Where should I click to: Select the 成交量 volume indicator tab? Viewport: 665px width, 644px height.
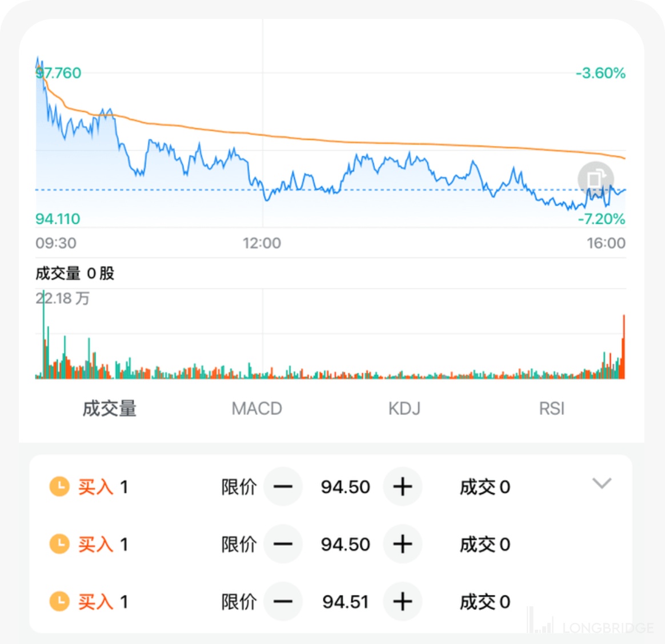[109, 409]
